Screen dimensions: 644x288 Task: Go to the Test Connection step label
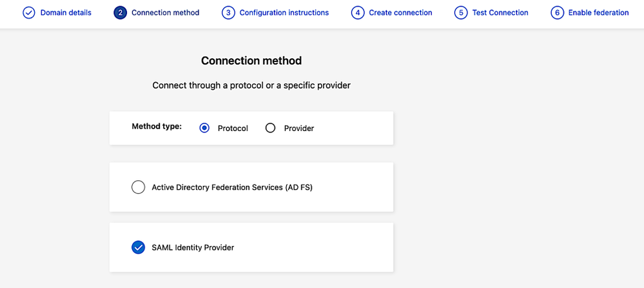click(500, 13)
